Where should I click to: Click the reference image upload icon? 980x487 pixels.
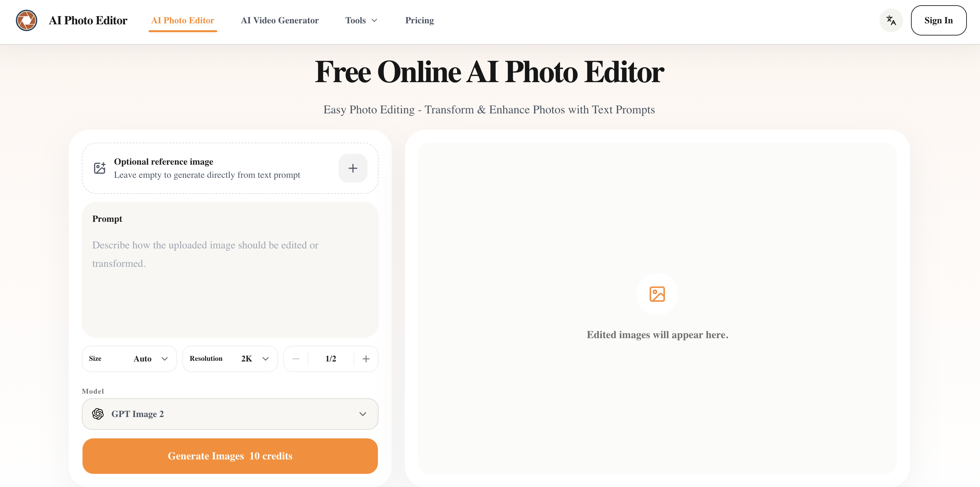pyautogui.click(x=100, y=168)
